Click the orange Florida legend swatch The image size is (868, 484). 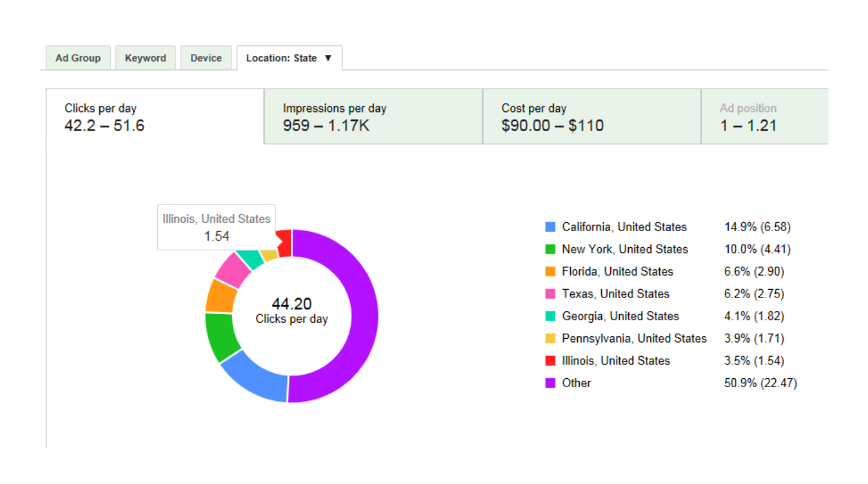click(x=550, y=271)
